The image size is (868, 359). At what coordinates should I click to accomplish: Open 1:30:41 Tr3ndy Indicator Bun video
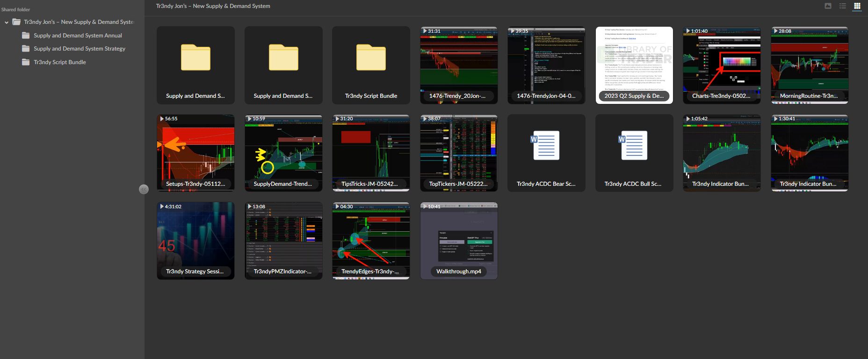[810, 153]
